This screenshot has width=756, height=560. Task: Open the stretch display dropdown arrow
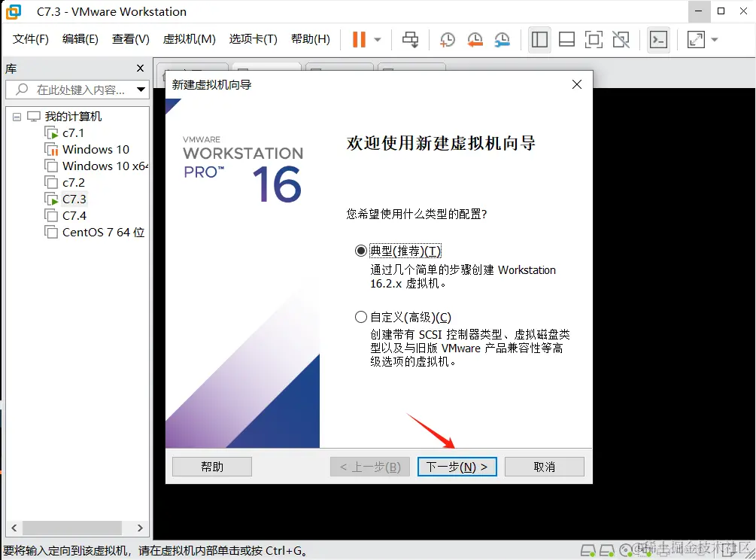(715, 40)
